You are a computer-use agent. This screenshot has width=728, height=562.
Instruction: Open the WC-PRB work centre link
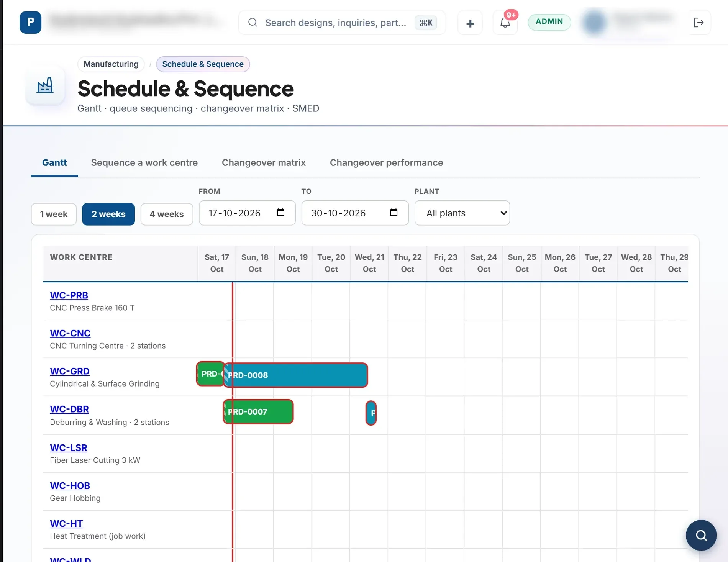click(69, 295)
